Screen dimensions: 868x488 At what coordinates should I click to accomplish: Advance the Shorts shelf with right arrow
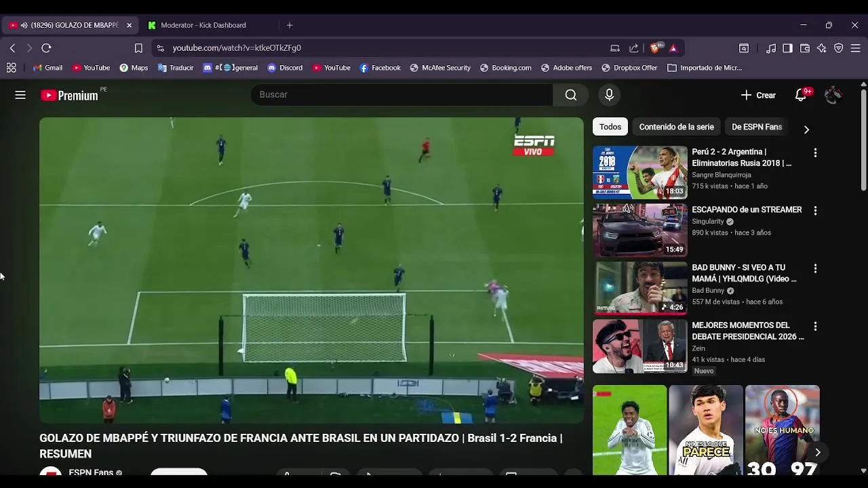818,452
